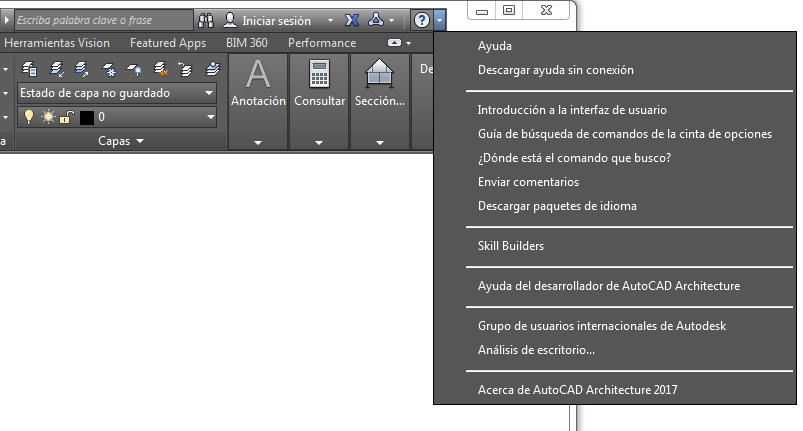Click the Anotación panel label

258,101
